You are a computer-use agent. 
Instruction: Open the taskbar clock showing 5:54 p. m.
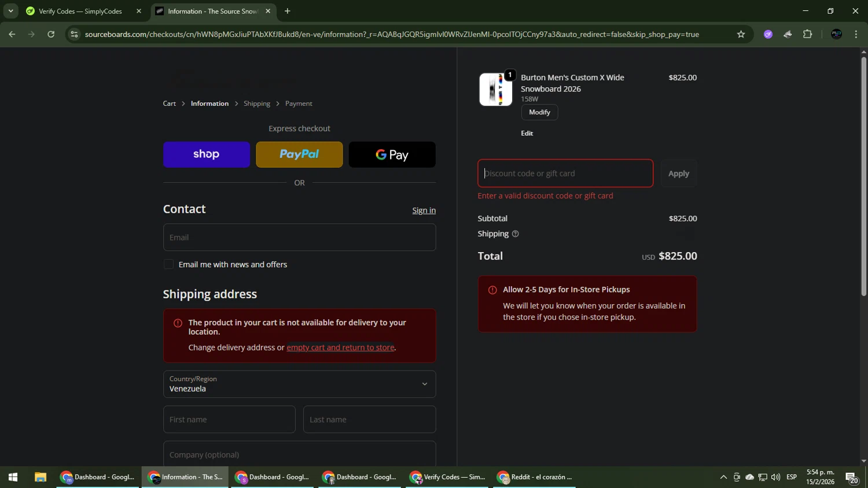click(821, 477)
